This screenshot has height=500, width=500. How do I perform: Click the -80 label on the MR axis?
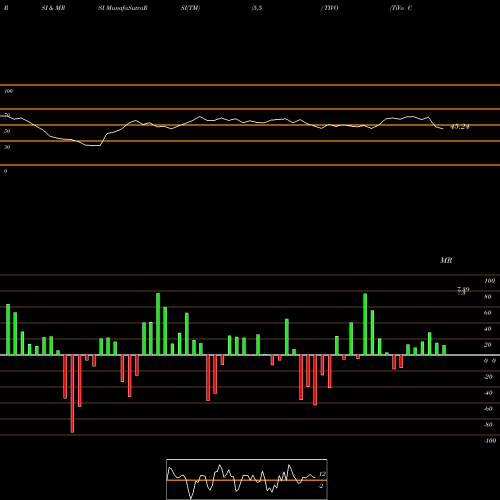tap(488, 425)
